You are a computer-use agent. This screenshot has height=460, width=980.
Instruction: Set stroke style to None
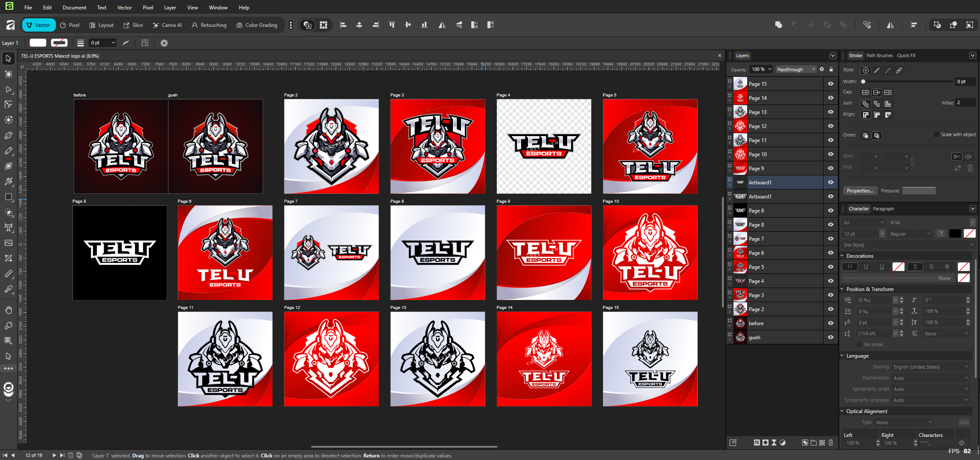[x=865, y=70]
